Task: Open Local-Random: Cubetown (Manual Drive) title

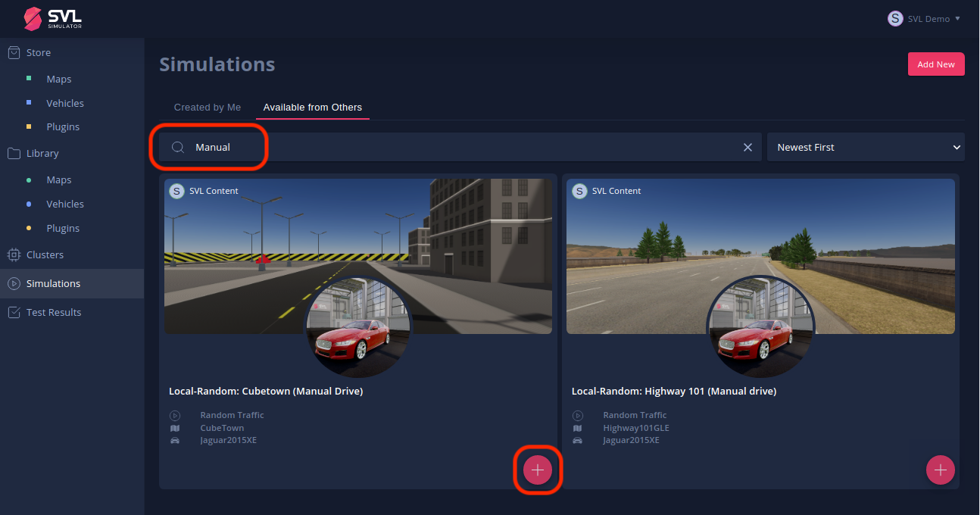Action: (x=266, y=392)
